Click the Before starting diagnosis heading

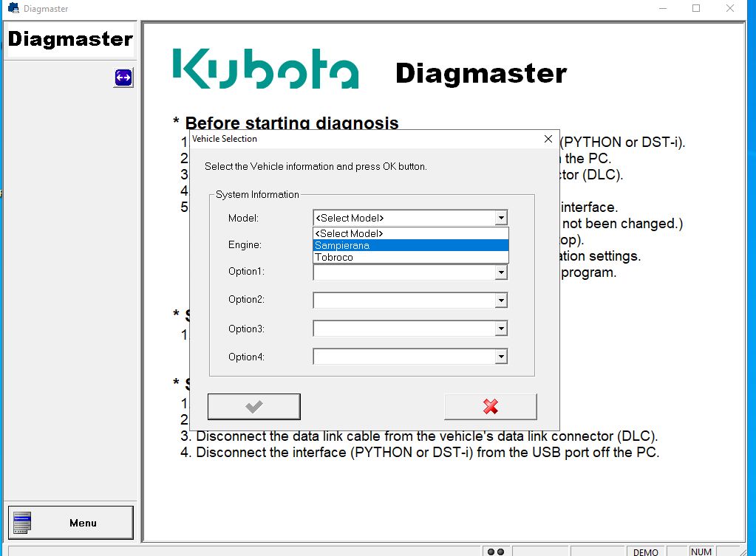point(292,123)
